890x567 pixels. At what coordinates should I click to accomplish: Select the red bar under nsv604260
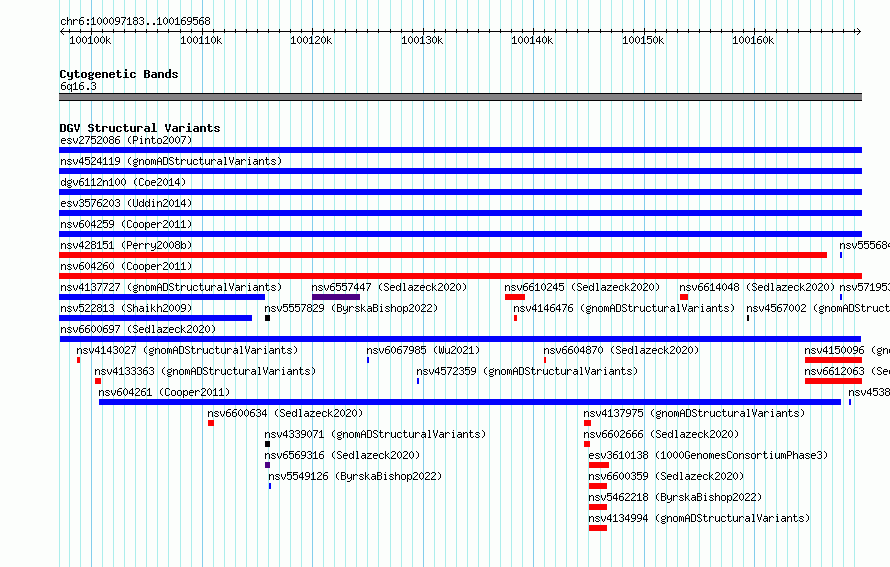460,276
